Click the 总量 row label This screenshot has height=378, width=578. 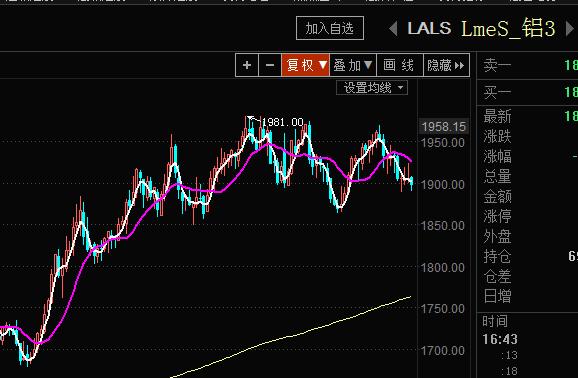point(497,176)
